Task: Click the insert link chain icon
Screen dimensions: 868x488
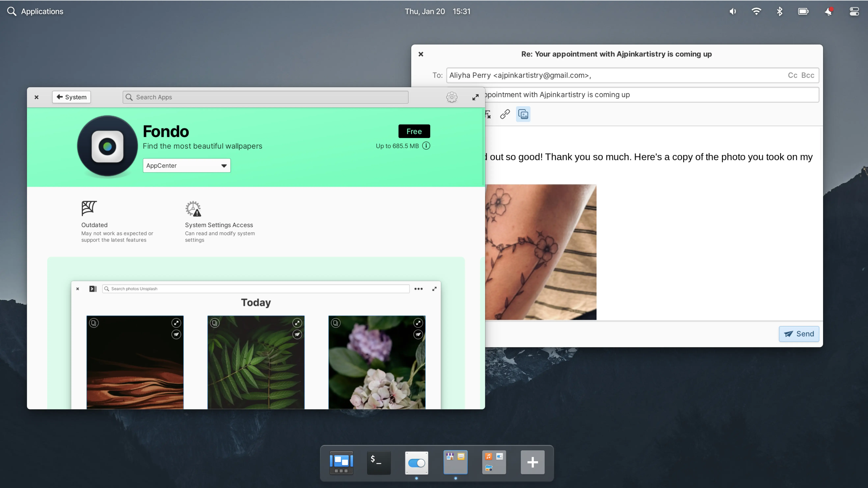Action: point(505,115)
